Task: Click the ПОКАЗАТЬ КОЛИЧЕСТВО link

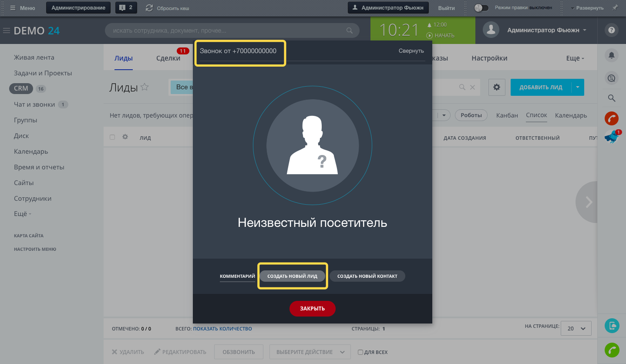Action: (x=223, y=329)
